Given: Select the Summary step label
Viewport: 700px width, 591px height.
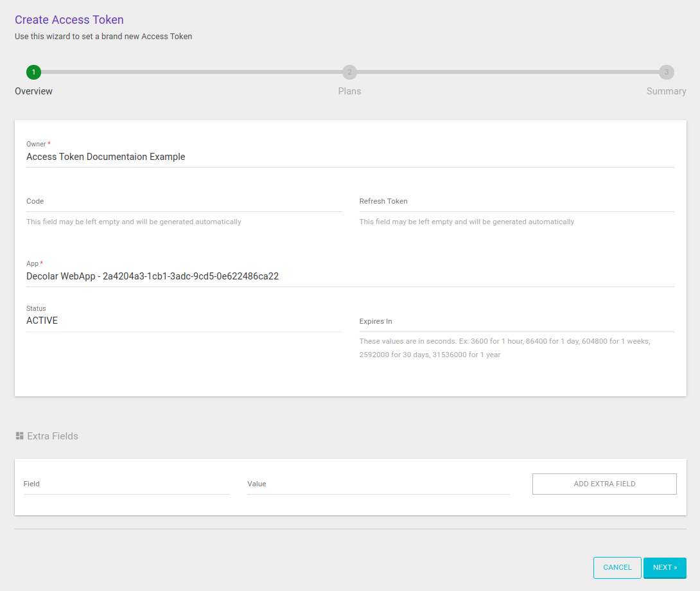Looking at the screenshot, I should tap(666, 91).
